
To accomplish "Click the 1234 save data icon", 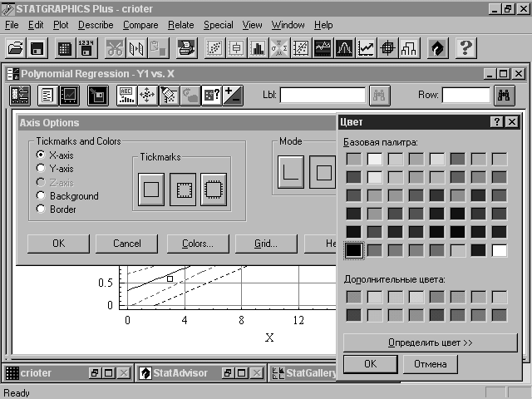I will click(x=86, y=48).
